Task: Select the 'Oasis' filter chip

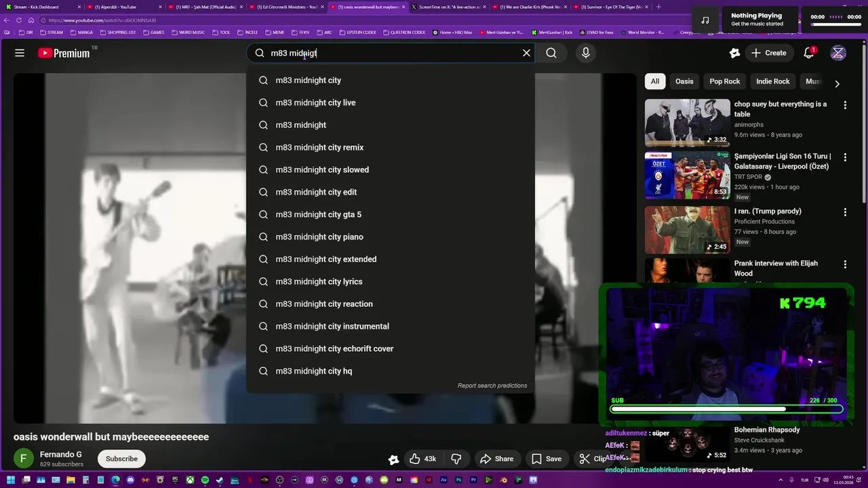Action: pyautogui.click(x=684, y=81)
